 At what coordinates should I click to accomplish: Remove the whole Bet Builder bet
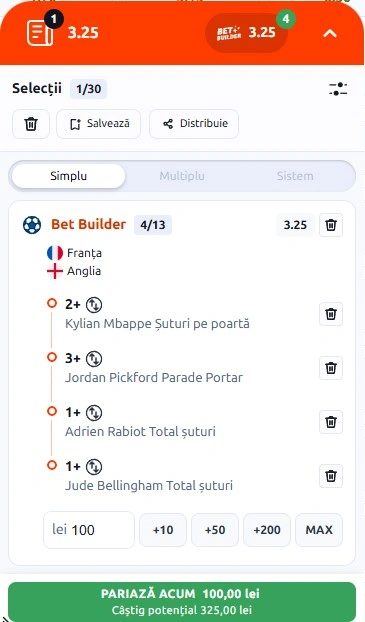[331, 225]
